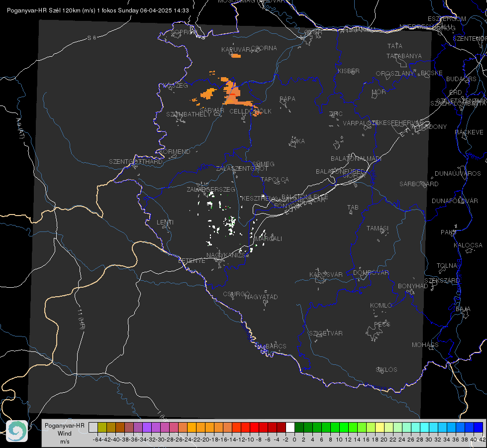Click the SOPRON city label

(184, 32)
